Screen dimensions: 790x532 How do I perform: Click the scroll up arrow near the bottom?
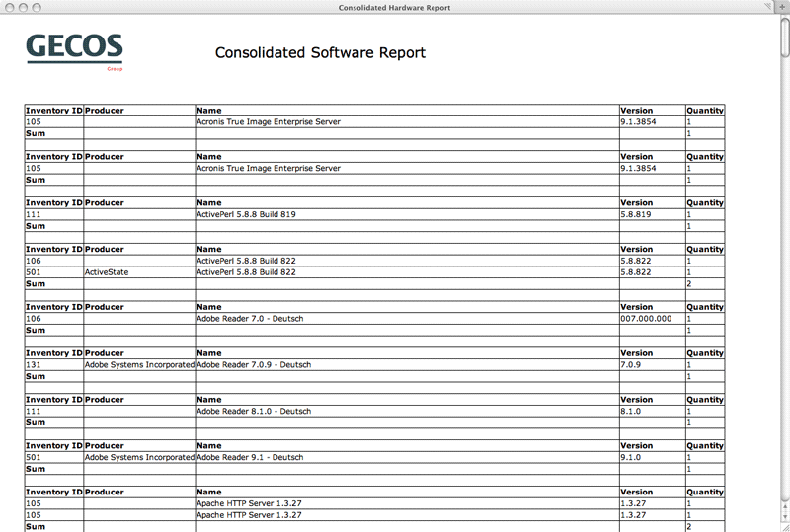coord(785,506)
